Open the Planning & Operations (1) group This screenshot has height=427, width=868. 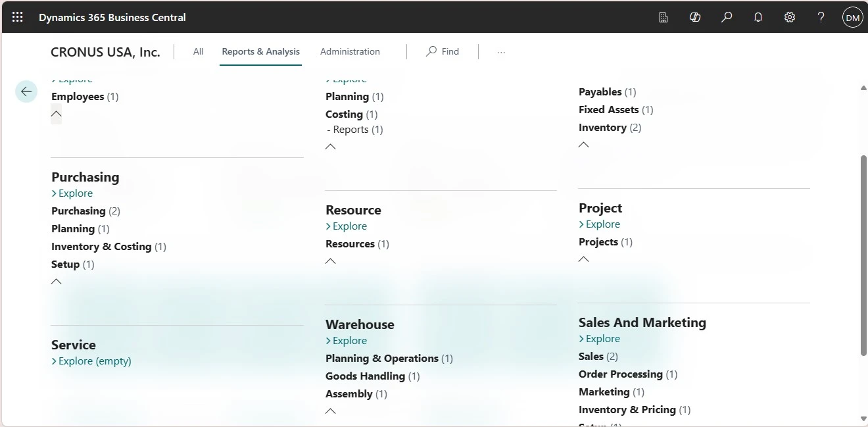[x=389, y=359]
